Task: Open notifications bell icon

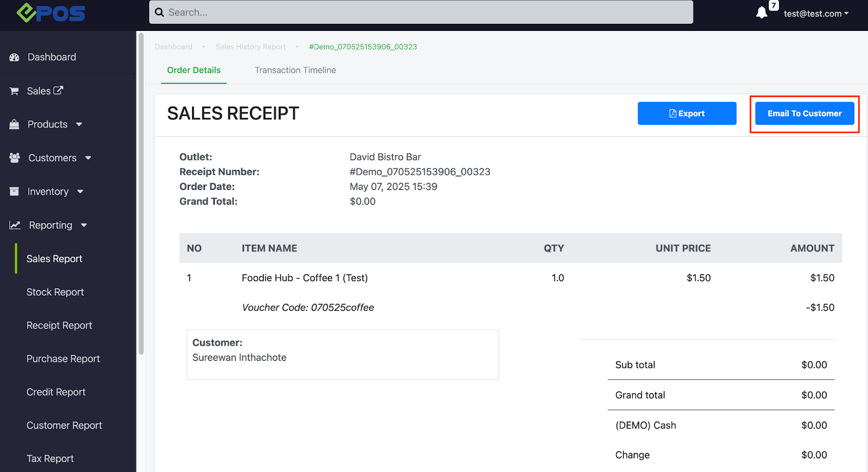Action: tap(762, 12)
